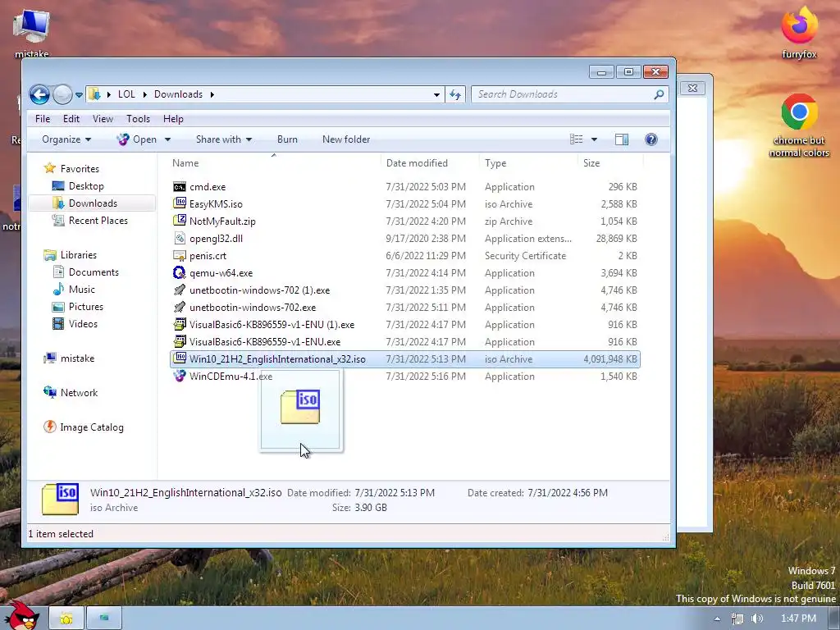
Task: Select unetbootin-windows-702 (1).exe icon
Action: click(180, 290)
